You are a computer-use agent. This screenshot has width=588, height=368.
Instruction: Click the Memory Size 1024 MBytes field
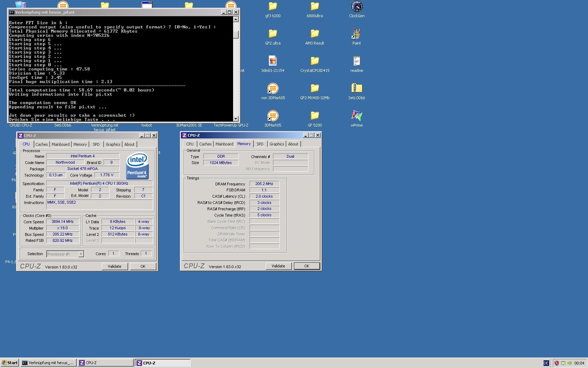tap(221, 163)
